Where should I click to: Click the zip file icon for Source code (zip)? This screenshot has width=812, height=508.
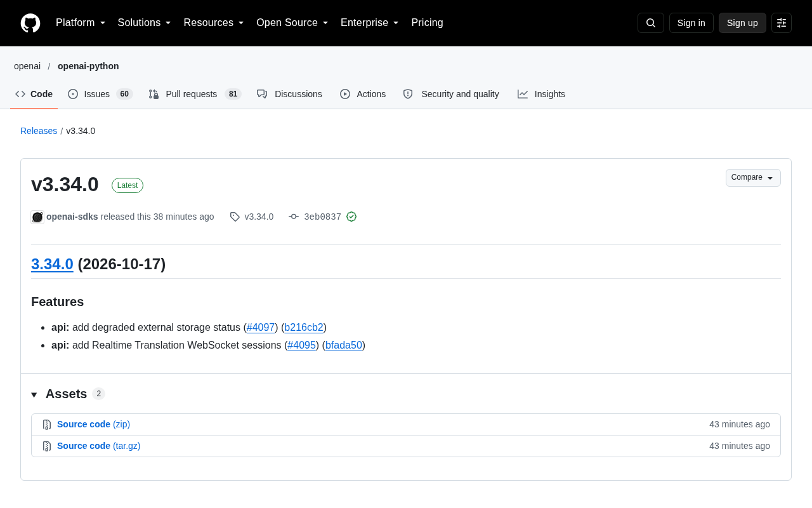[x=47, y=425]
